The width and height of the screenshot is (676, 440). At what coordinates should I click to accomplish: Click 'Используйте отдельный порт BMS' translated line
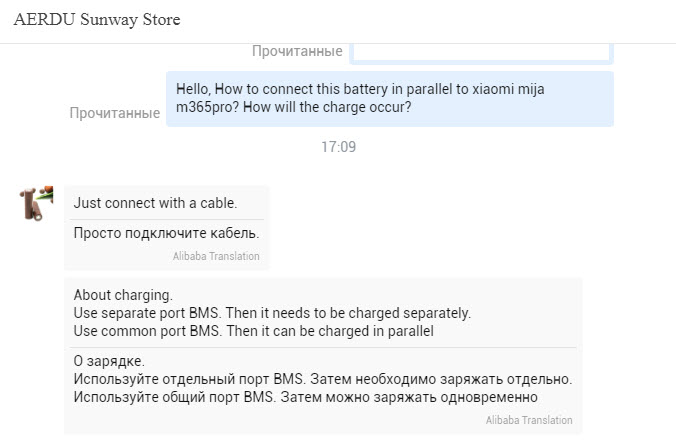(322, 379)
